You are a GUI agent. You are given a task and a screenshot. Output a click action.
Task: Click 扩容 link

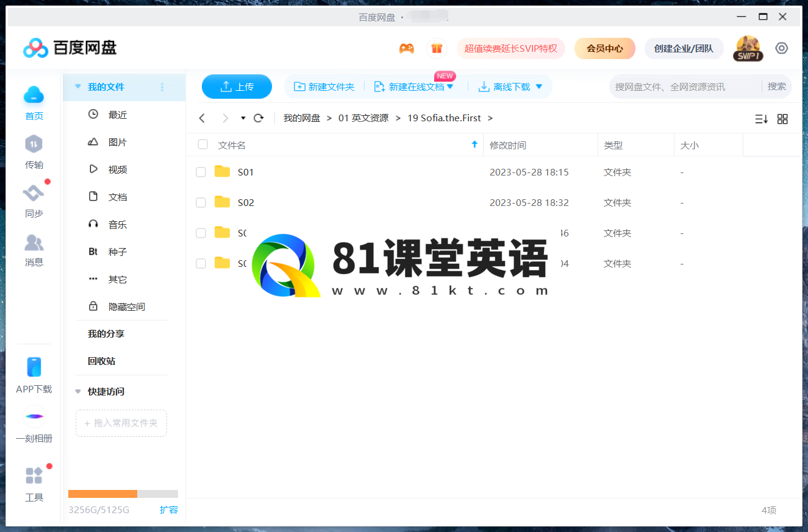click(x=169, y=509)
